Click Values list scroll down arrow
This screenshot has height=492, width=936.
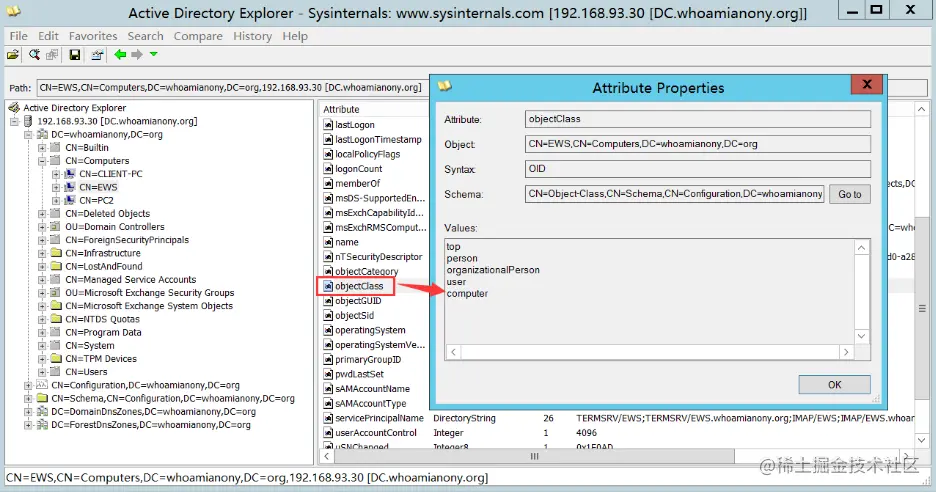point(861,336)
